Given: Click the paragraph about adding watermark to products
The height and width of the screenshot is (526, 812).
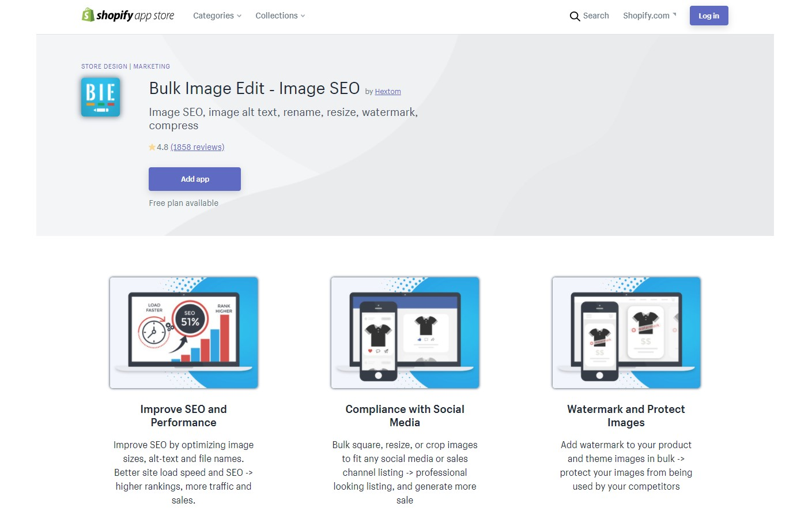Looking at the screenshot, I should [626, 465].
